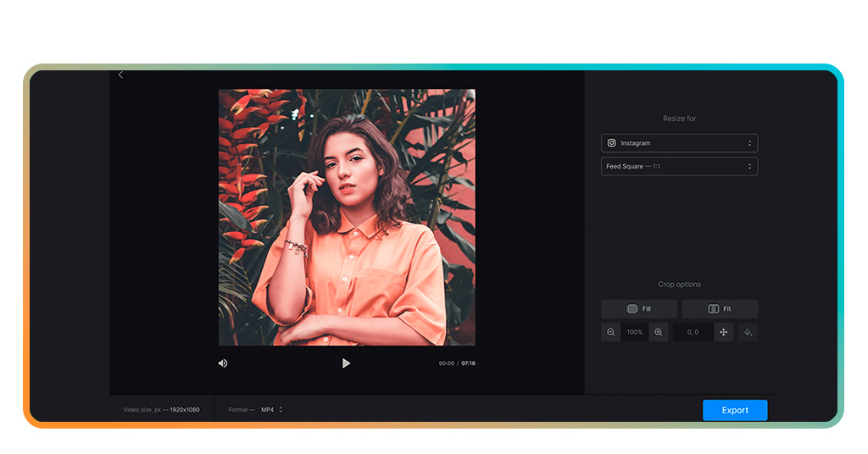Viewport: 868px width, 454px height.
Task: Click the move position arrows icon
Action: click(x=724, y=332)
